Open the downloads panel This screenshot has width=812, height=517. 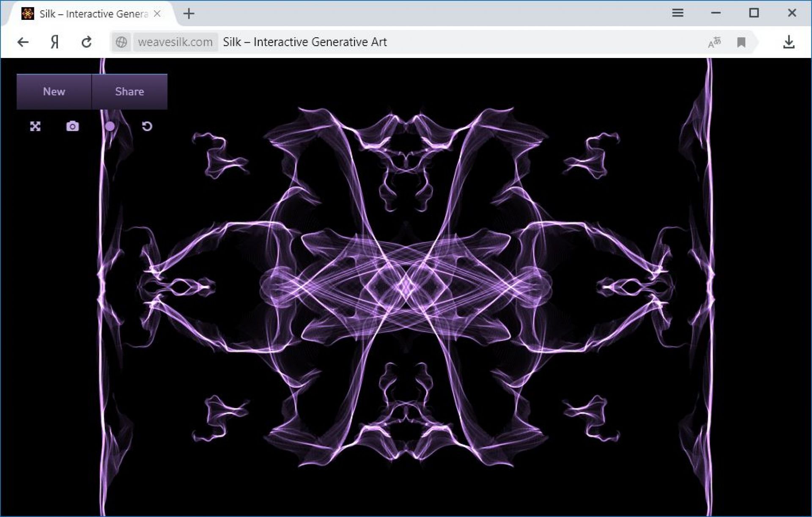tap(789, 42)
